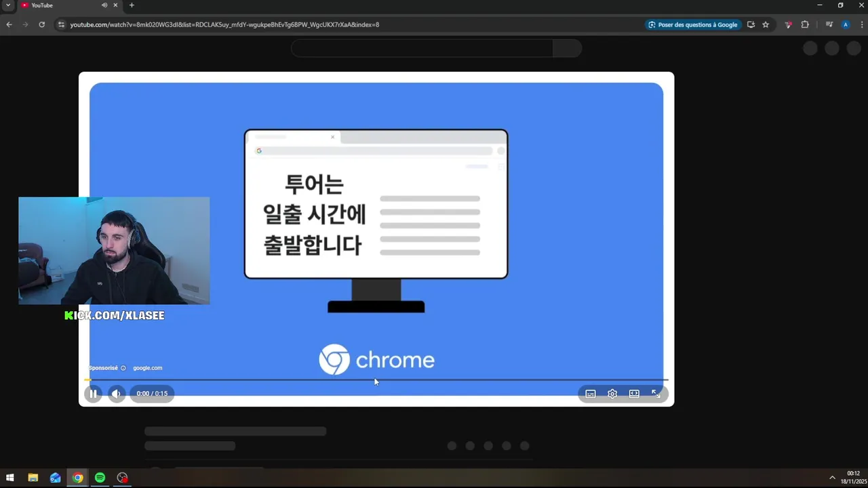Viewport: 868px width, 488px height.
Task: Open site information icon beside the URL
Action: coord(61,24)
